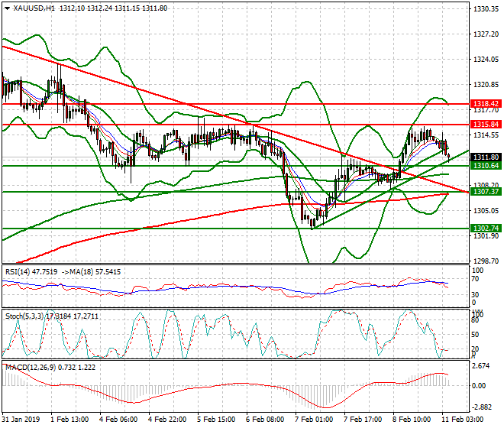Select the 1302.74 green support price label
504x428 pixels.
[x=485, y=228]
